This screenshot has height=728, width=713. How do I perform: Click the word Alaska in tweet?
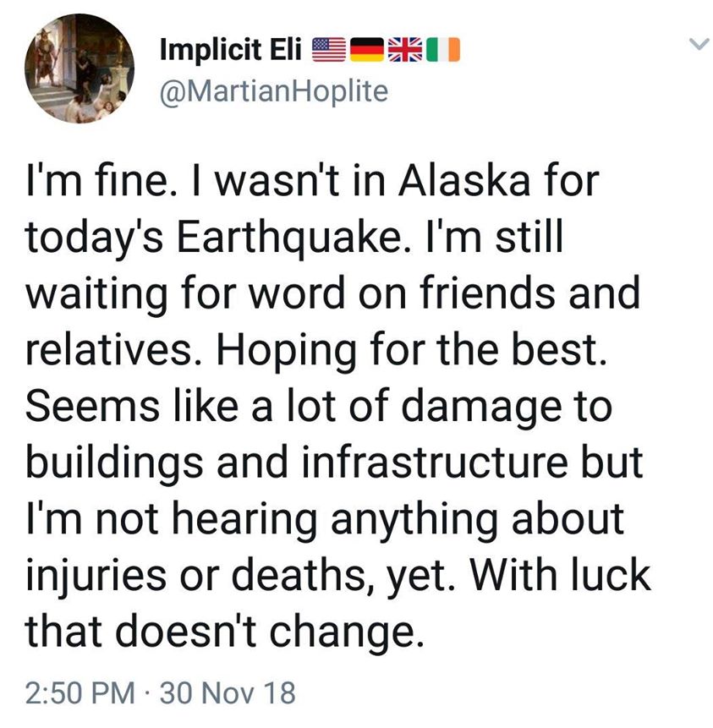click(460, 181)
